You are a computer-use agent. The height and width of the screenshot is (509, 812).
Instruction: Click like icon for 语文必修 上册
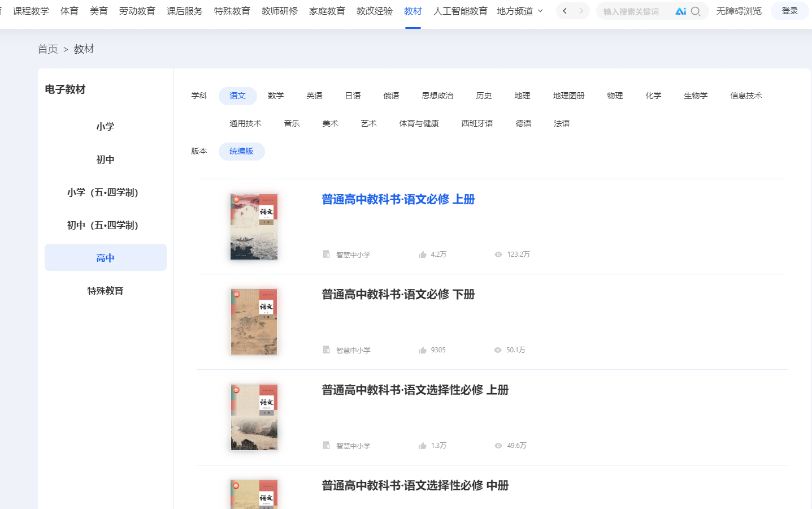[x=422, y=255]
